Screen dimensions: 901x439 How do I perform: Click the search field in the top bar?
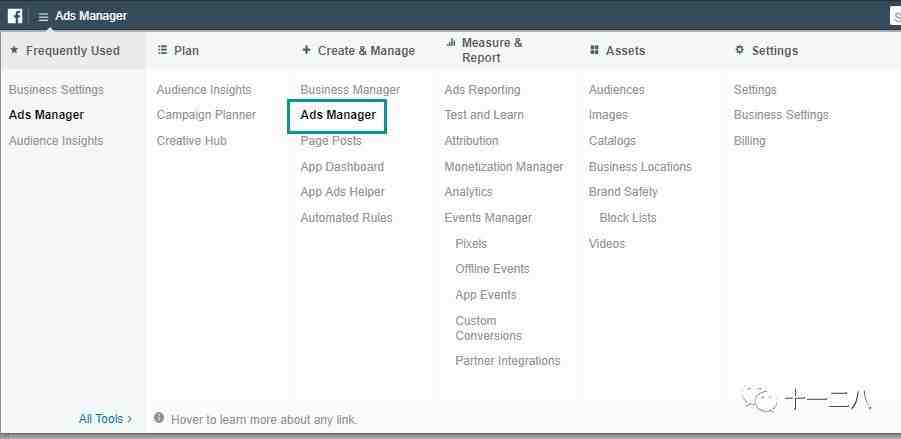895,16
